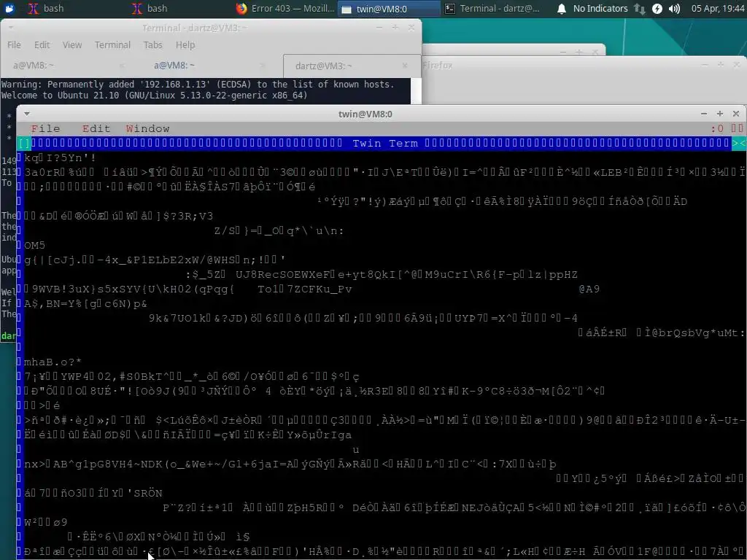Click the '@A9' text in Twin Term
The image size is (747, 560).
[589, 289]
